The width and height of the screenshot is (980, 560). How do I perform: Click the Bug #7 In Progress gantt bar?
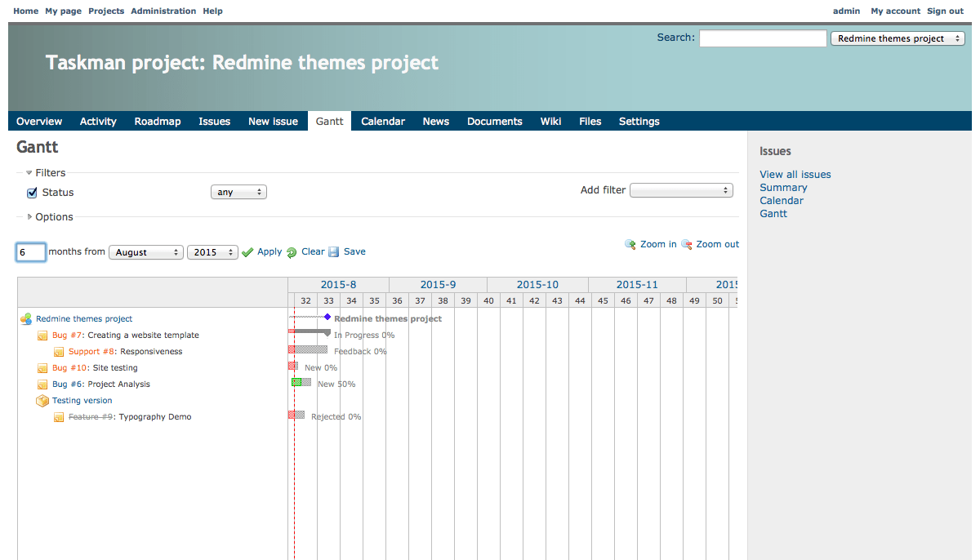310,331
